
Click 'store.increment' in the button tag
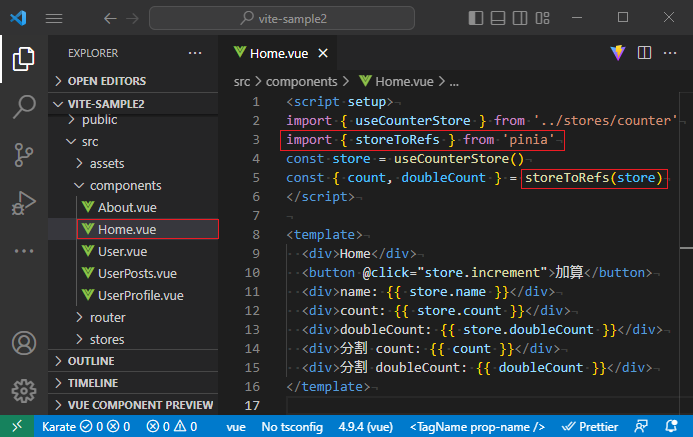[482, 273]
